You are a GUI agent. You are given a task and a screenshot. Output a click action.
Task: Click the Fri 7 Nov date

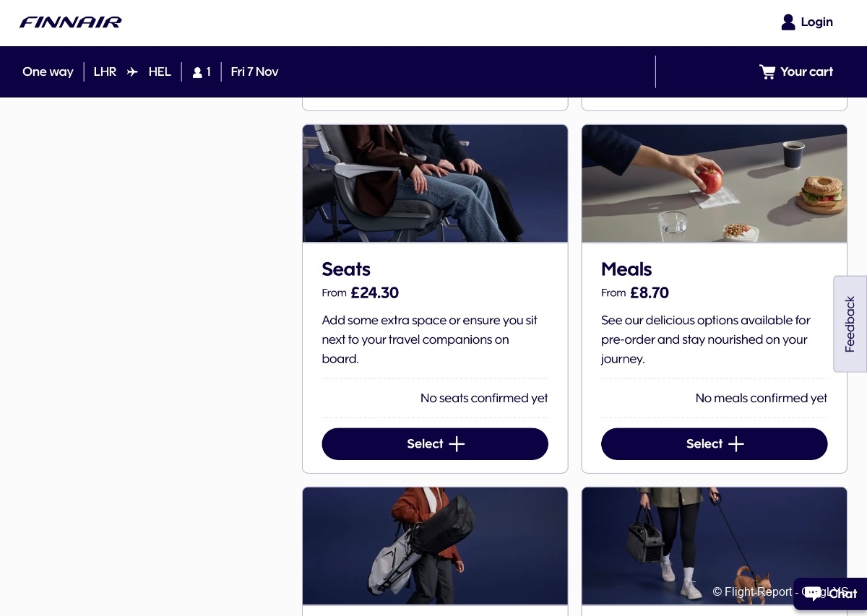tap(254, 71)
